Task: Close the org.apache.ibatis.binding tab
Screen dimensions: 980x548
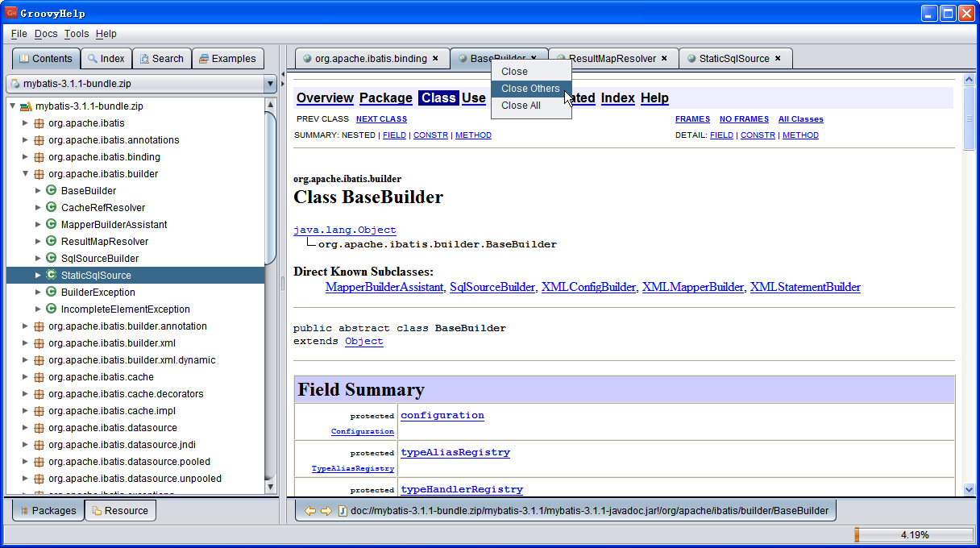Action: (435, 58)
